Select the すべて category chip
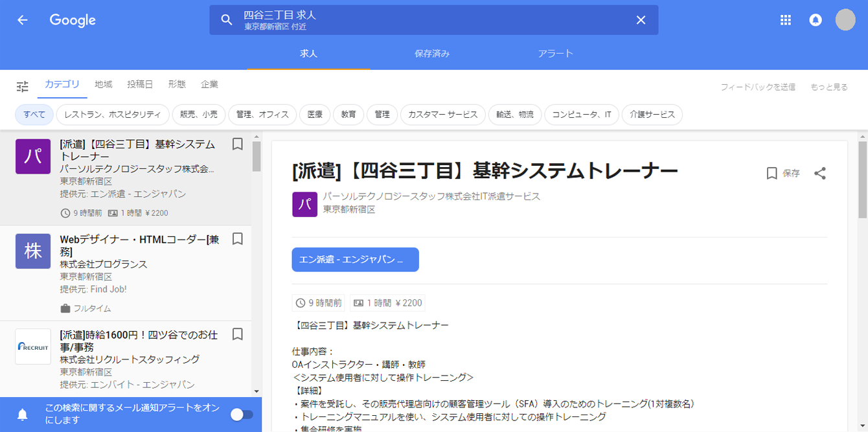Screen dimensions: 868x432 click(x=35, y=115)
